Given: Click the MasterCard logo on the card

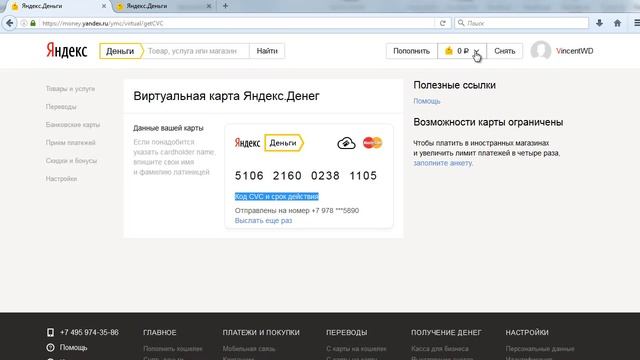Looking at the screenshot, I should tap(372, 143).
